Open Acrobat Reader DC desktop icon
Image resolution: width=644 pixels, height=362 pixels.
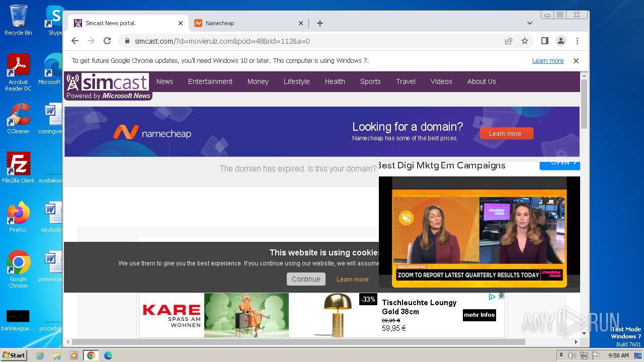[x=18, y=72]
